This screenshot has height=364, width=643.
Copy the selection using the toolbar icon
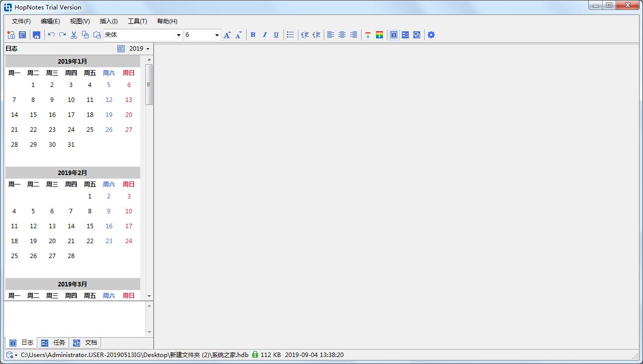click(x=86, y=35)
